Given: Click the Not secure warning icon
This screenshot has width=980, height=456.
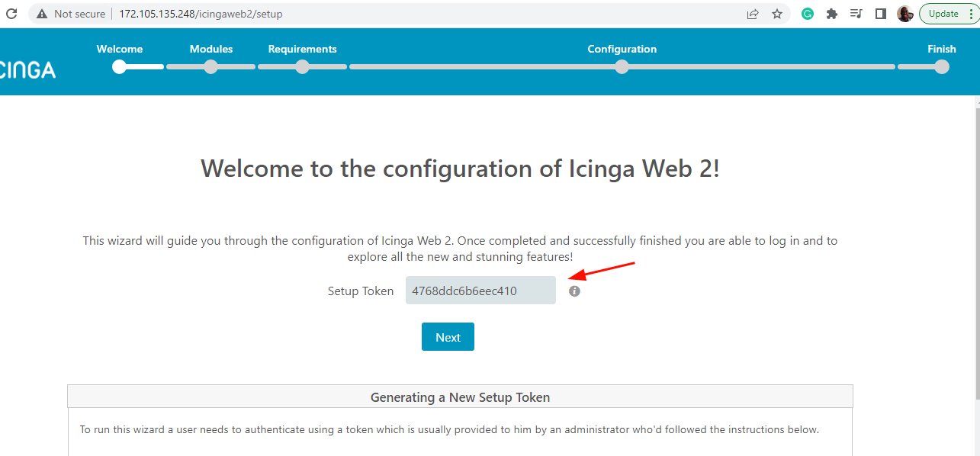Looking at the screenshot, I should 42,14.
